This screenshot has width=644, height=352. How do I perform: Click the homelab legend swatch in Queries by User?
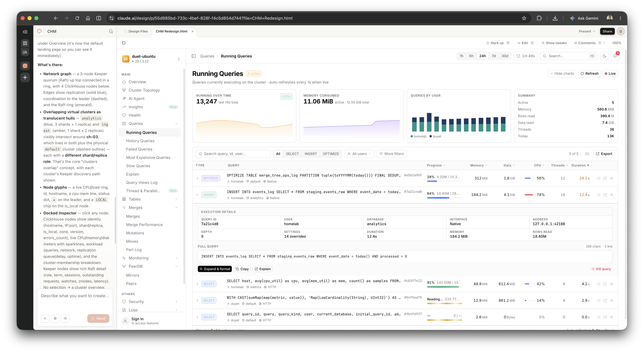[412, 136]
